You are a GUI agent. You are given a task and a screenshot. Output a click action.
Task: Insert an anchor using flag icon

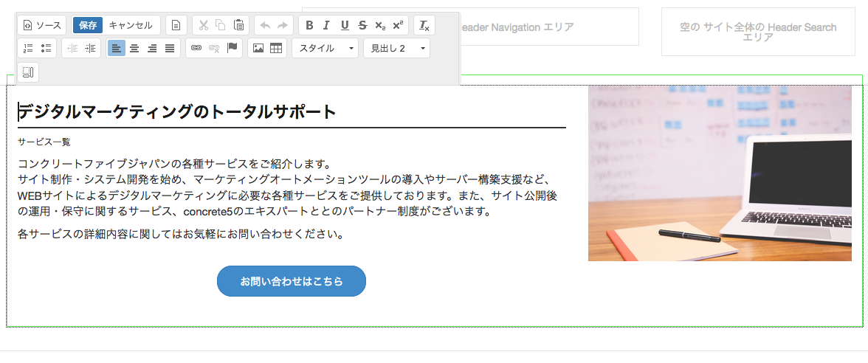coord(232,48)
